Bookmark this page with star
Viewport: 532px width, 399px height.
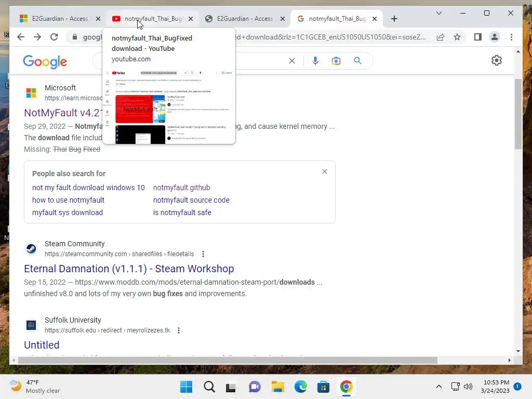point(457,37)
